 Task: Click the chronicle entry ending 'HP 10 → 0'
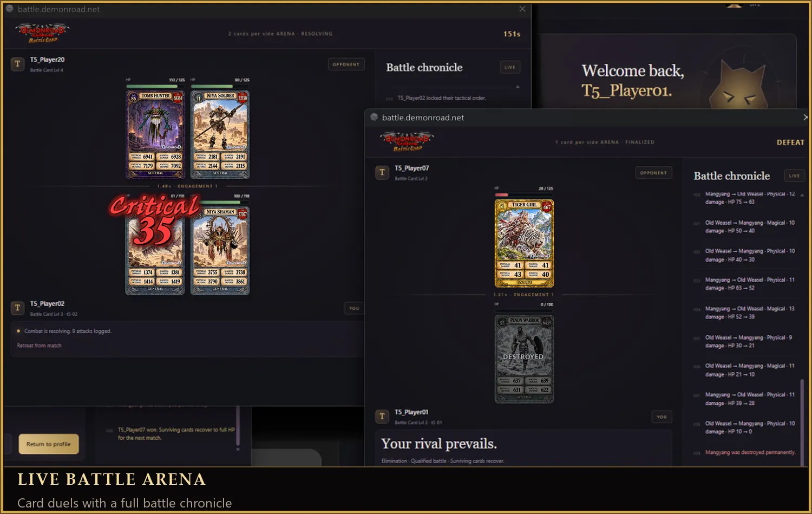coord(750,427)
